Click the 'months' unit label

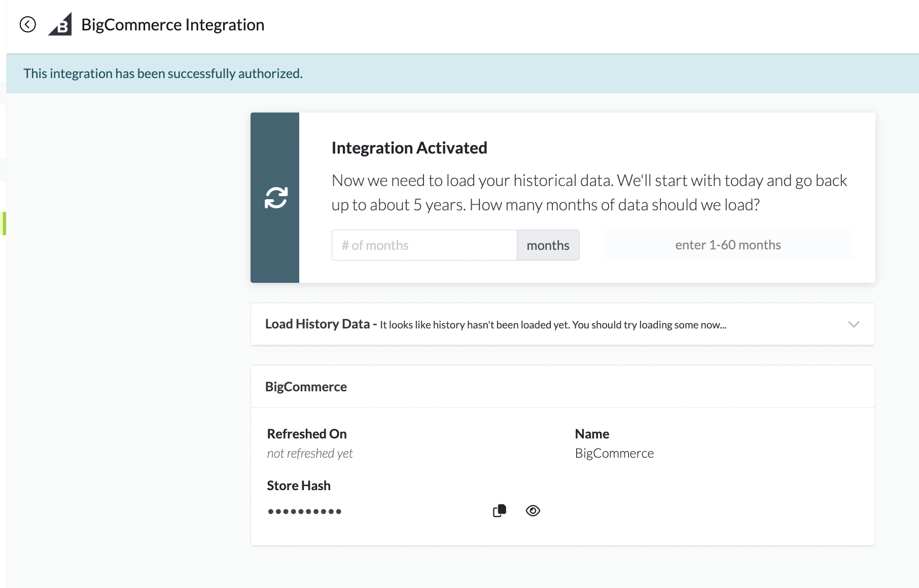548,245
